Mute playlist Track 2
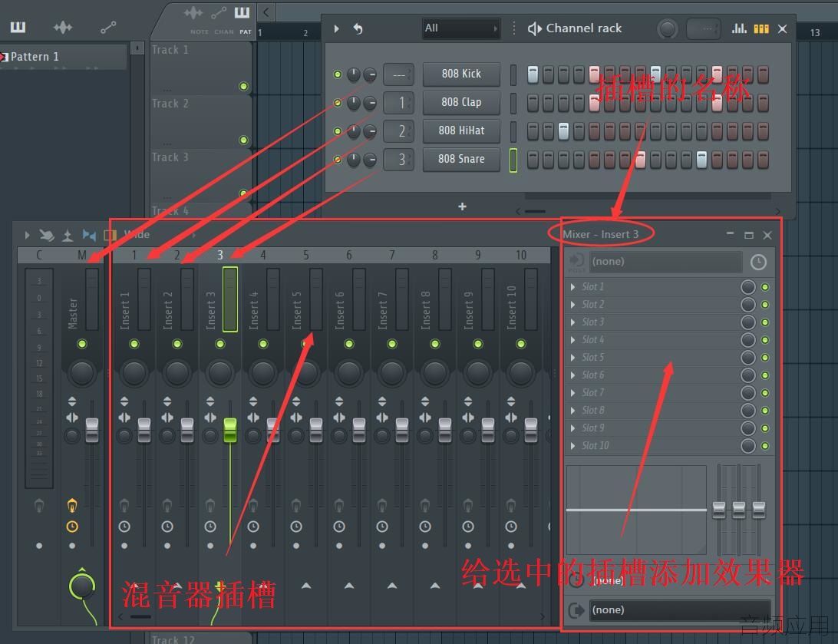838x644 pixels. click(x=244, y=140)
